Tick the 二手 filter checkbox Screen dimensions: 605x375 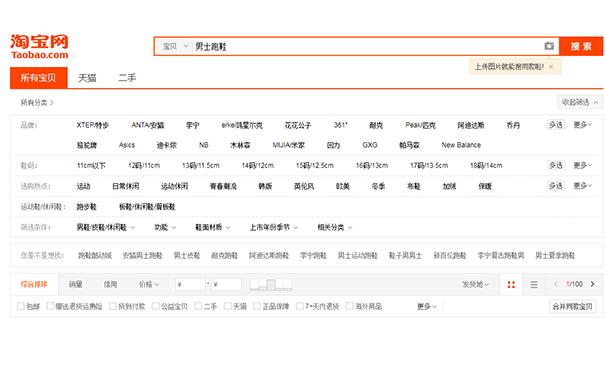198,306
